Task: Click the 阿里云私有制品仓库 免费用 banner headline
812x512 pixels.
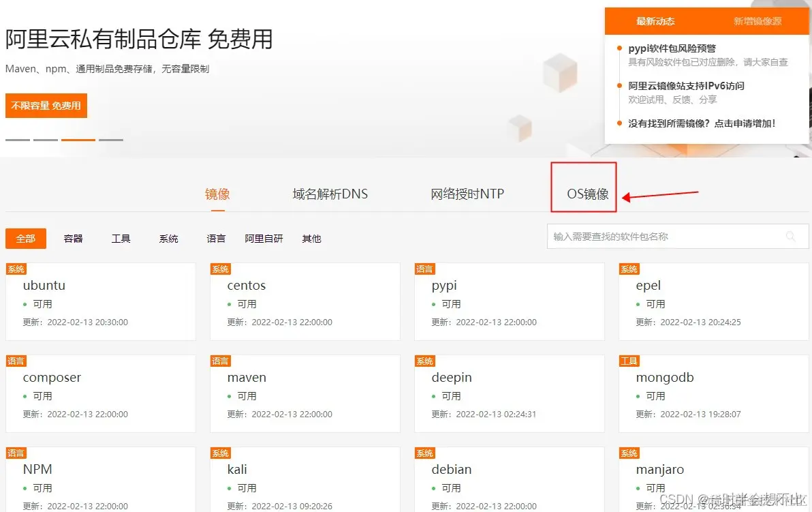Action: pos(139,40)
